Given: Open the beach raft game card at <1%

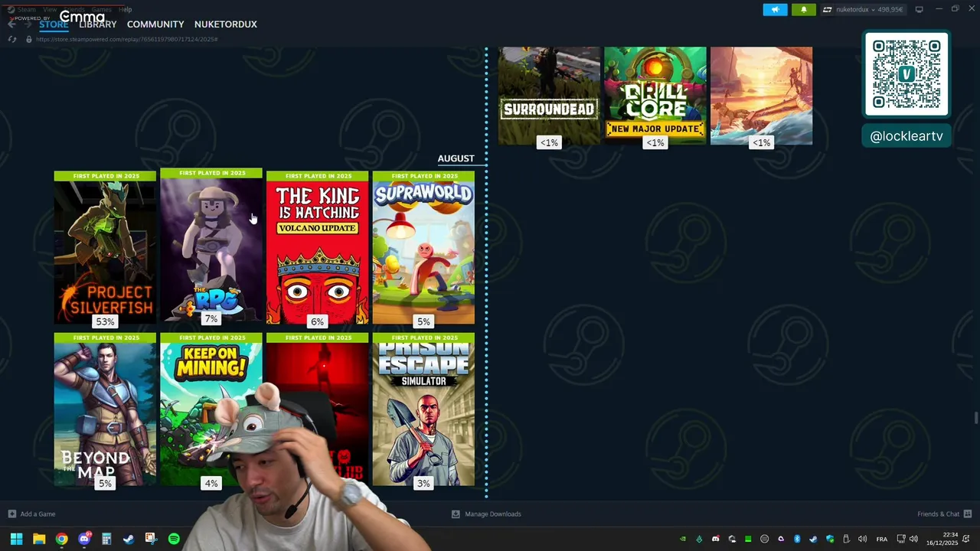Looking at the screenshot, I should pyautogui.click(x=761, y=96).
